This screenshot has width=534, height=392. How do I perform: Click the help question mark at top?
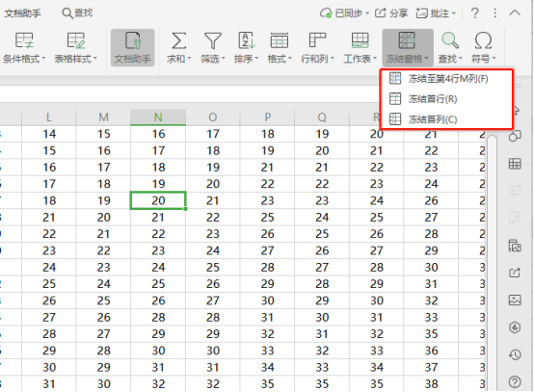475,13
